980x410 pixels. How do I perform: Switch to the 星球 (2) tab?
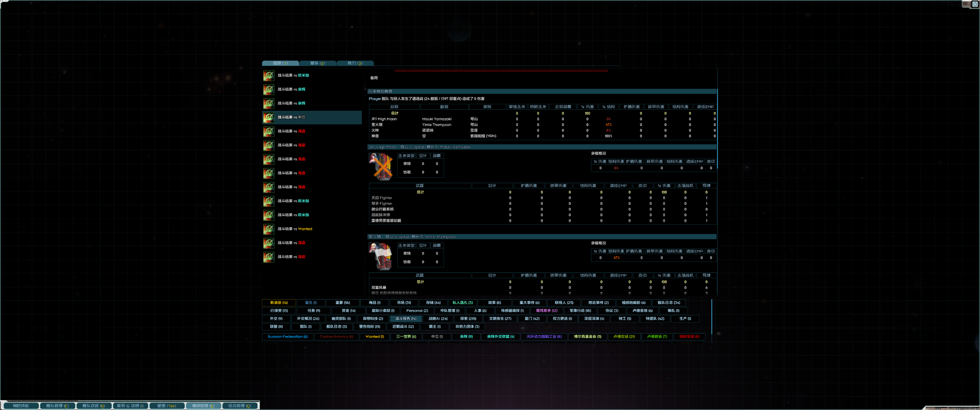pos(318,63)
